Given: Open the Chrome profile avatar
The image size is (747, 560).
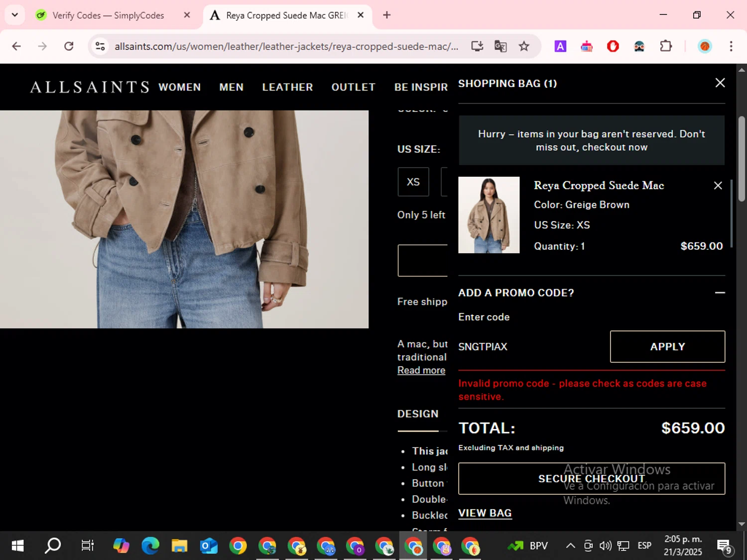Looking at the screenshot, I should (x=705, y=46).
